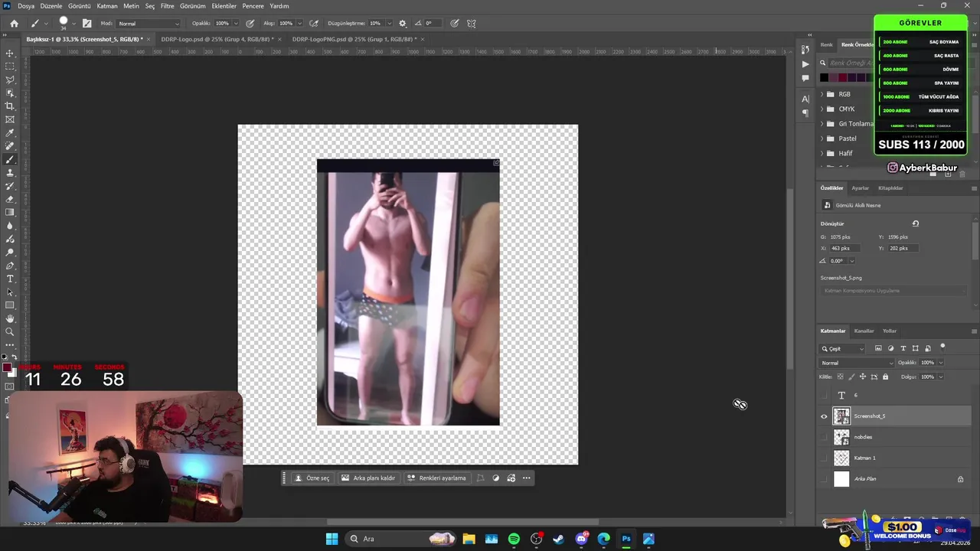Click the Home icon in options bar
Viewport: 980px width, 551px height.
coord(14,23)
